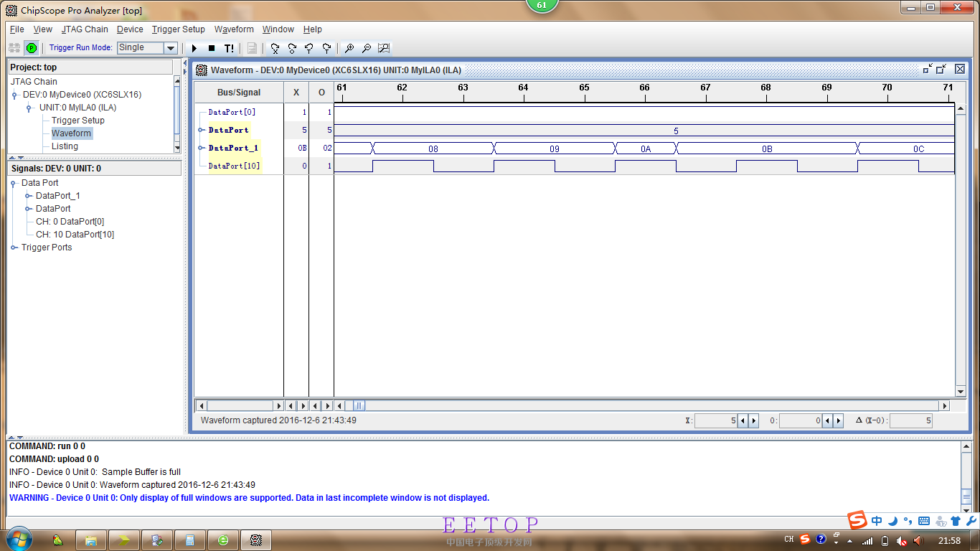Collapse the Data Port signals node

click(x=14, y=183)
